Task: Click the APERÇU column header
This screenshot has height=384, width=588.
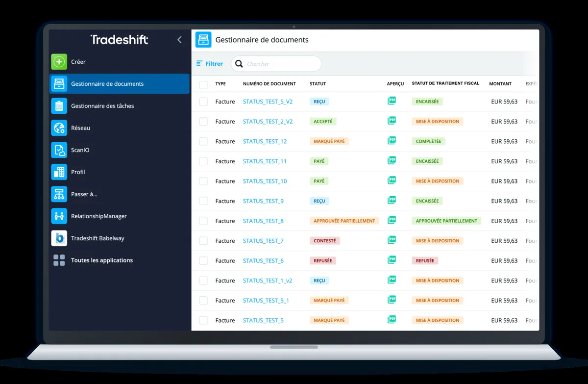Action: pyautogui.click(x=395, y=84)
